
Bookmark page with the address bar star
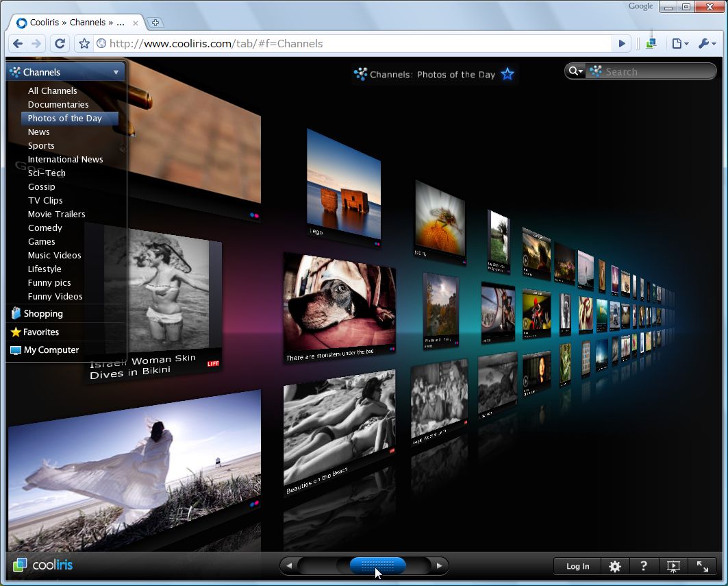[84, 44]
